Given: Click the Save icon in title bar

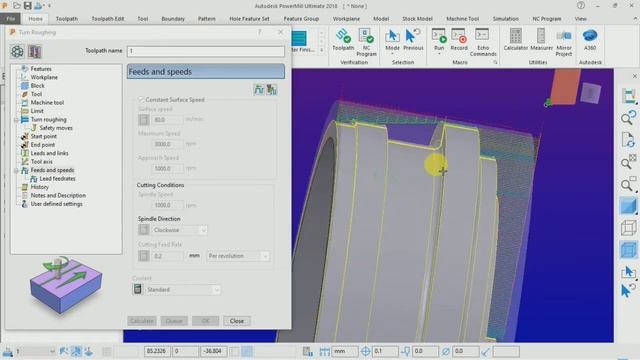Looking at the screenshot, I should pos(27,6).
